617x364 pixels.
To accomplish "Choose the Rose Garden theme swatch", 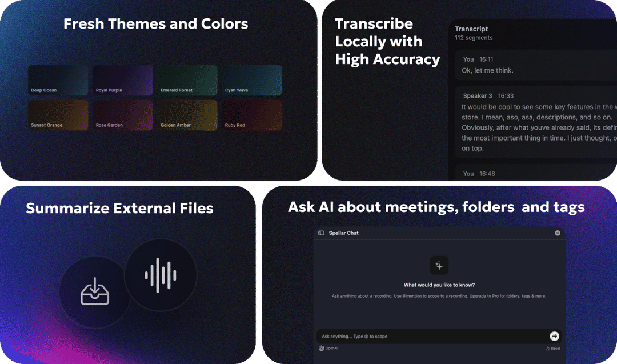I will (123, 115).
